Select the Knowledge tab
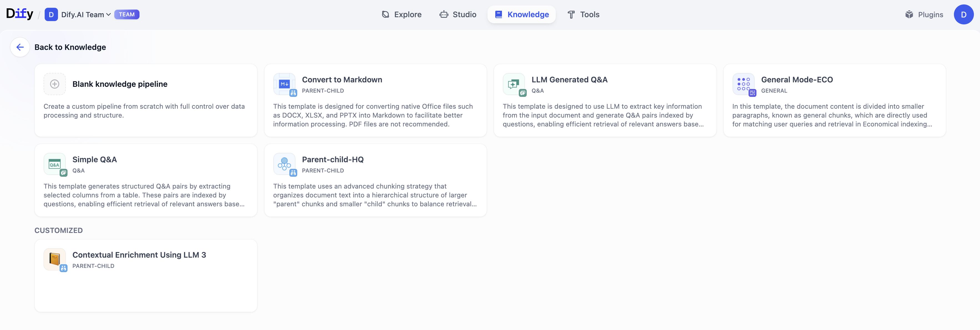The height and width of the screenshot is (330, 980). pyautogui.click(x=521, y=14)
